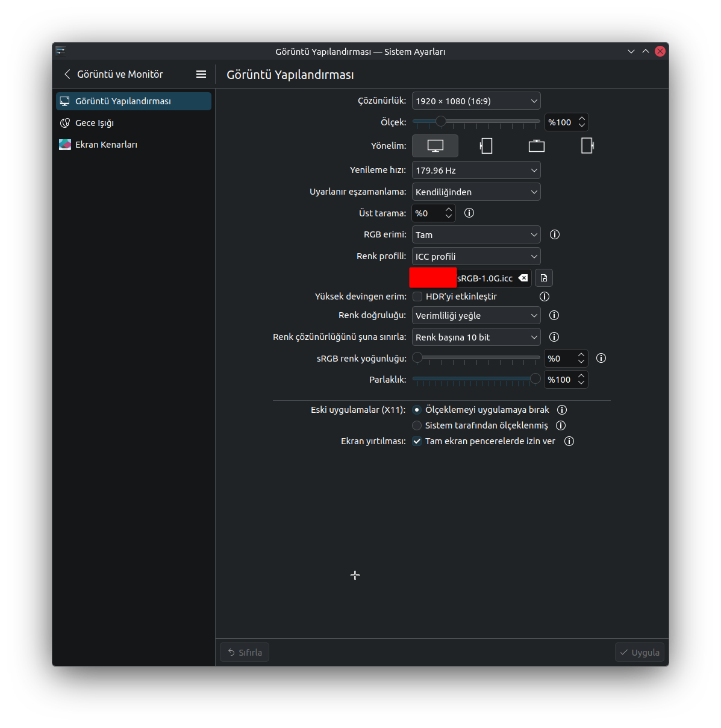Select Ölçeklemeyi uygulamaya bırak radio button

(417, 410)
